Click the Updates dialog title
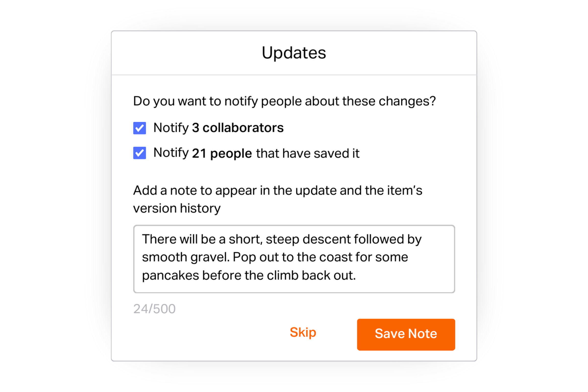 click(294, 53)
